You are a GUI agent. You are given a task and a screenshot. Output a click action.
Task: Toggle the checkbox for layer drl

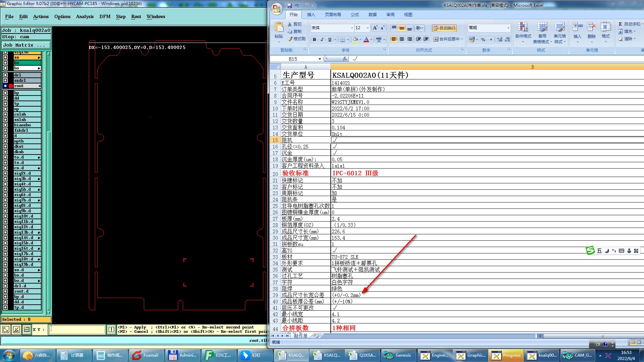pos(5,75)
